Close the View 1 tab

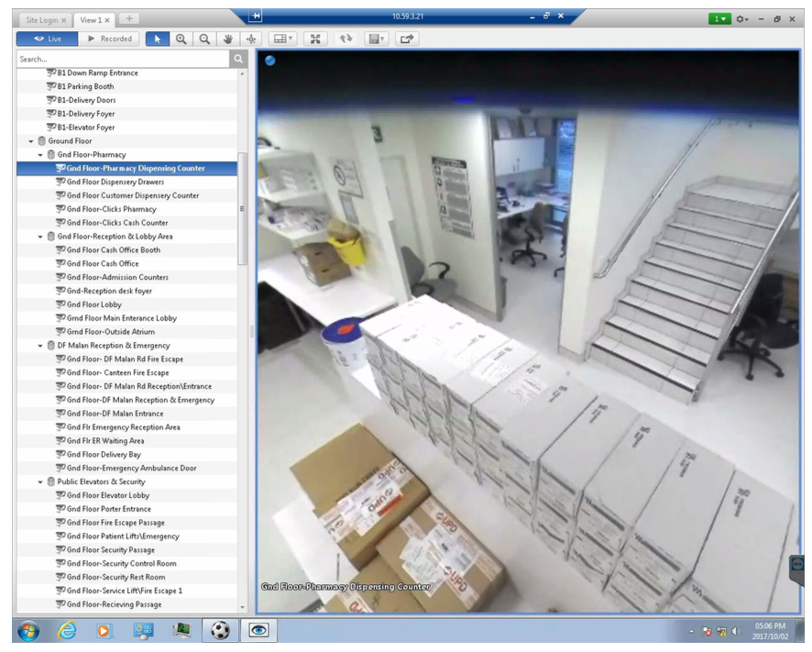(107, 20)
